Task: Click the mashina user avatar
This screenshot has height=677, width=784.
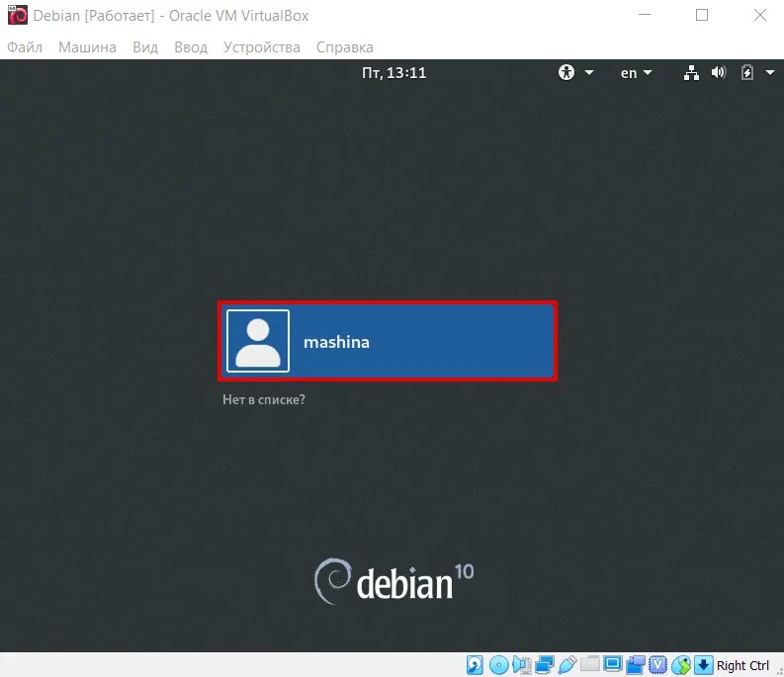Action: [x=258, y=341]
